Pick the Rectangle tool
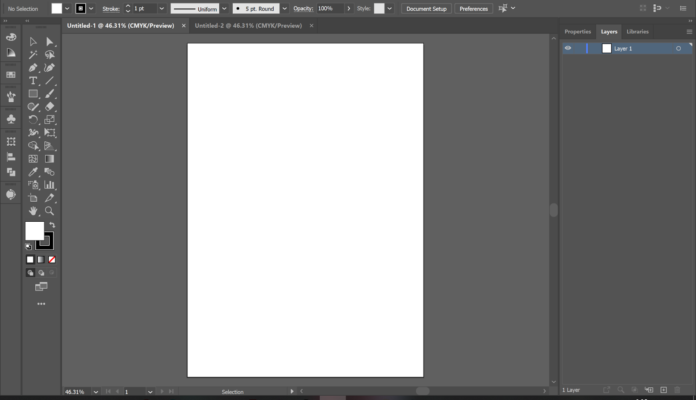The image size is (696, 400). (33, 94)
